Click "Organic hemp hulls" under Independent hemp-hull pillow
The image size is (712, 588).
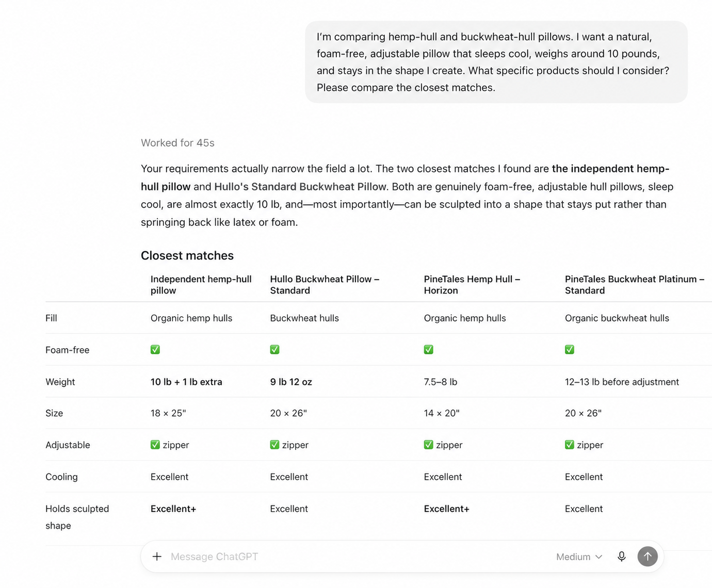[191, 318]
